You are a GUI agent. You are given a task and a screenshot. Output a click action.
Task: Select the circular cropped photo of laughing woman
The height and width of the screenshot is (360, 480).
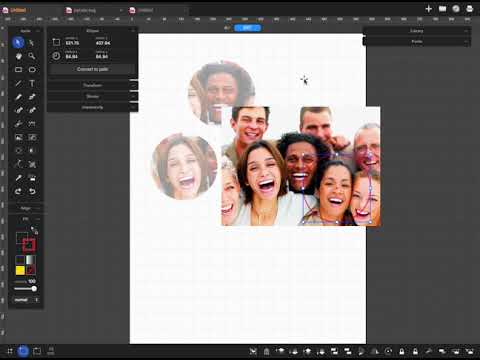coord(184,166)
